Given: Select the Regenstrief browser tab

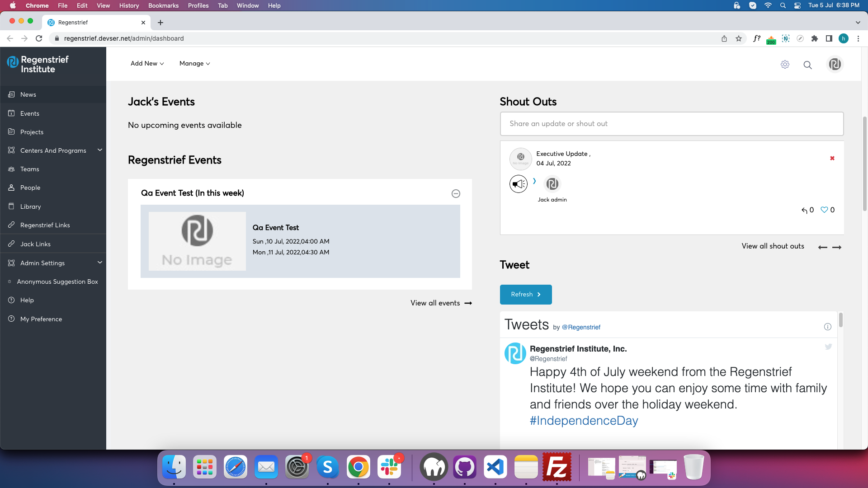Looking at the screenshot, I should [97, 23].
